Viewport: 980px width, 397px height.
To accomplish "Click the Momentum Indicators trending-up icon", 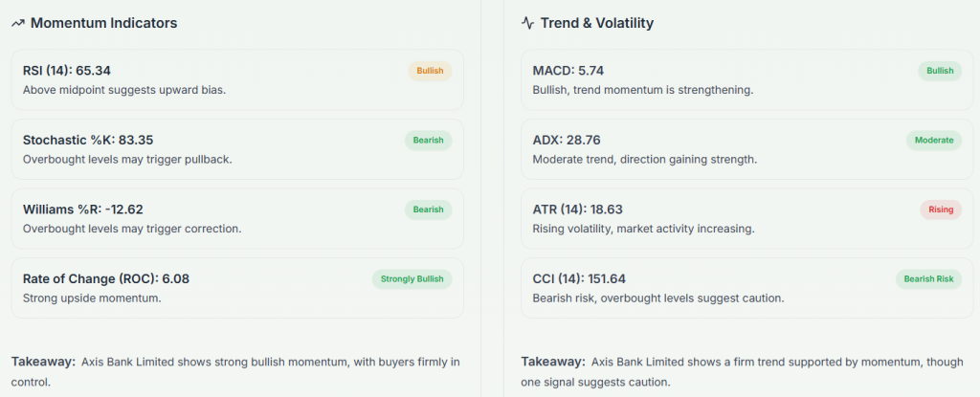I will click(18, 23).
